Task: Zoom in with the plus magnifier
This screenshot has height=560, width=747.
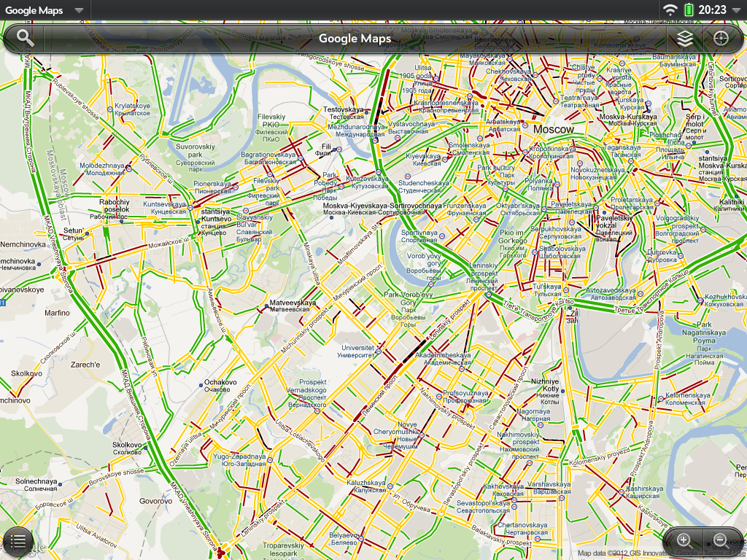Action: (x=684, y=540)
